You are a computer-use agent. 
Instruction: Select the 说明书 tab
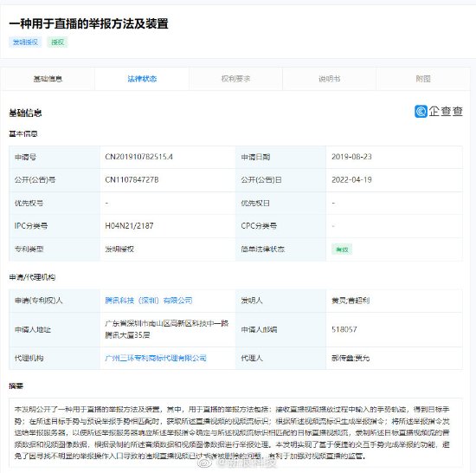pos(330,79)
